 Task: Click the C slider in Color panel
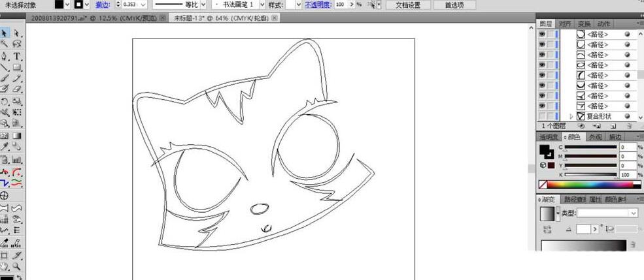590,148
